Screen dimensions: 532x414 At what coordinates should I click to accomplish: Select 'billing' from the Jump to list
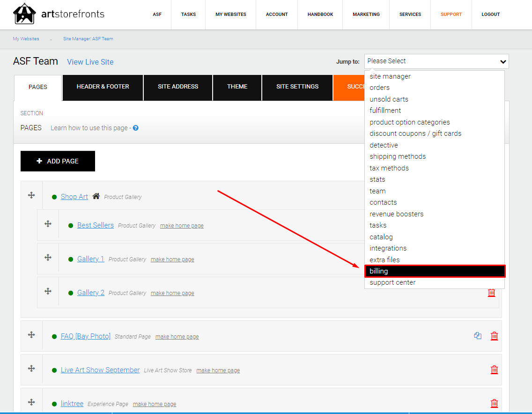(435, 271)
